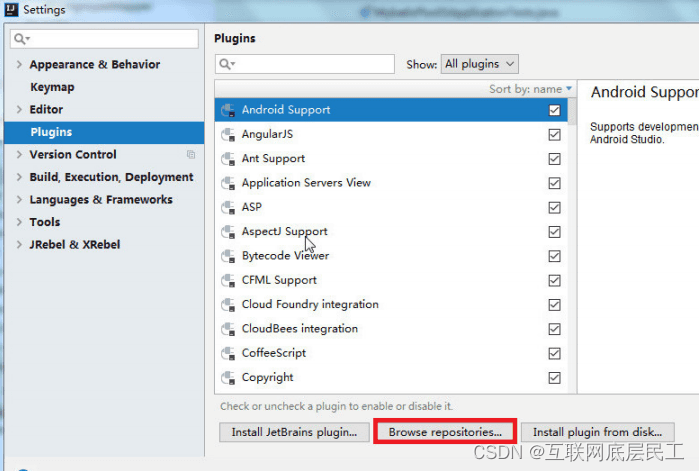Select the CoffeeScript plugin name
This screenshot has height=471, width=699.
tap(274, 353)
